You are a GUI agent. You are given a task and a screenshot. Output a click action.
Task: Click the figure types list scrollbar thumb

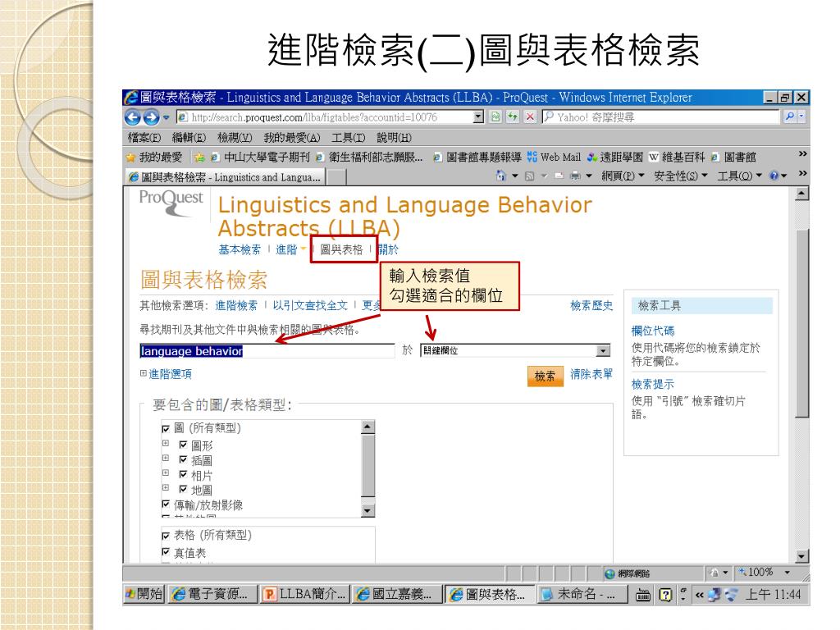point(367,466)
